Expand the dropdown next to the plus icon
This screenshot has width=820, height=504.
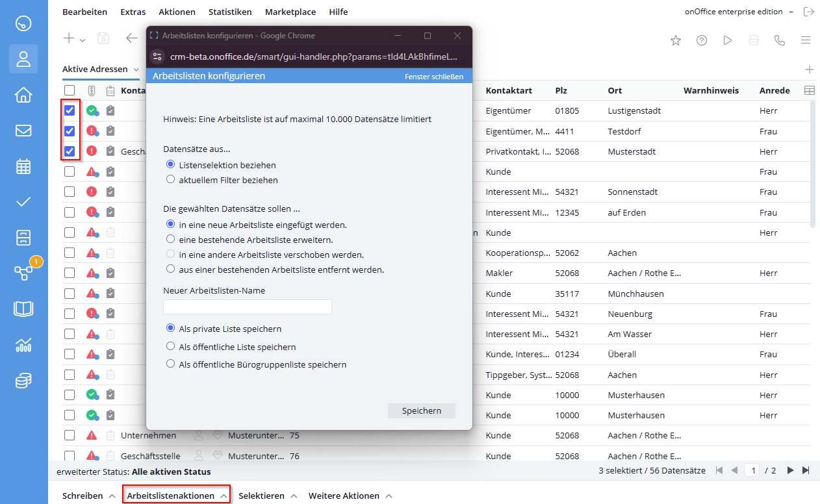click(x=83, y=40)
